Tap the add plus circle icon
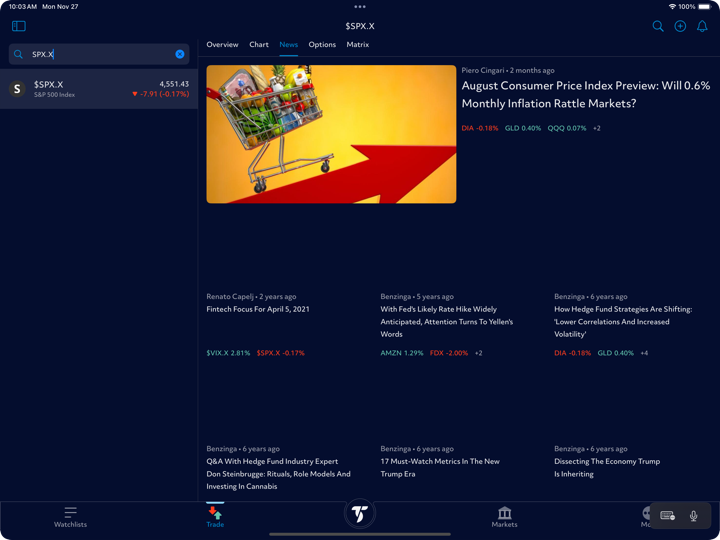720x540 pixels. pos(680,26)
